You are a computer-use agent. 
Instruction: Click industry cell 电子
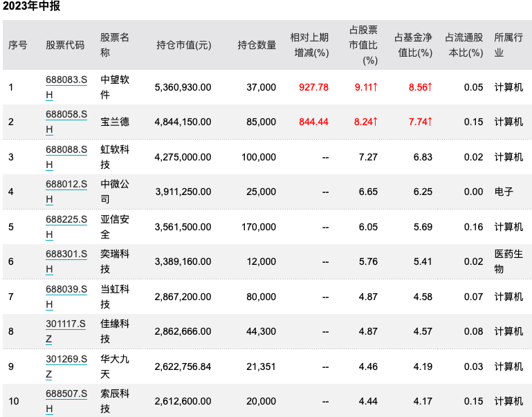(504, 192)
